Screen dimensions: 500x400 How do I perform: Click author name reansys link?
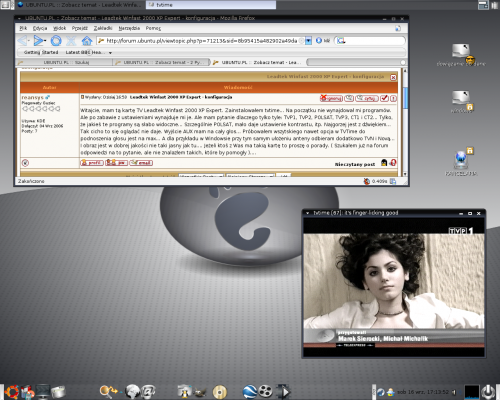[32, 97]
